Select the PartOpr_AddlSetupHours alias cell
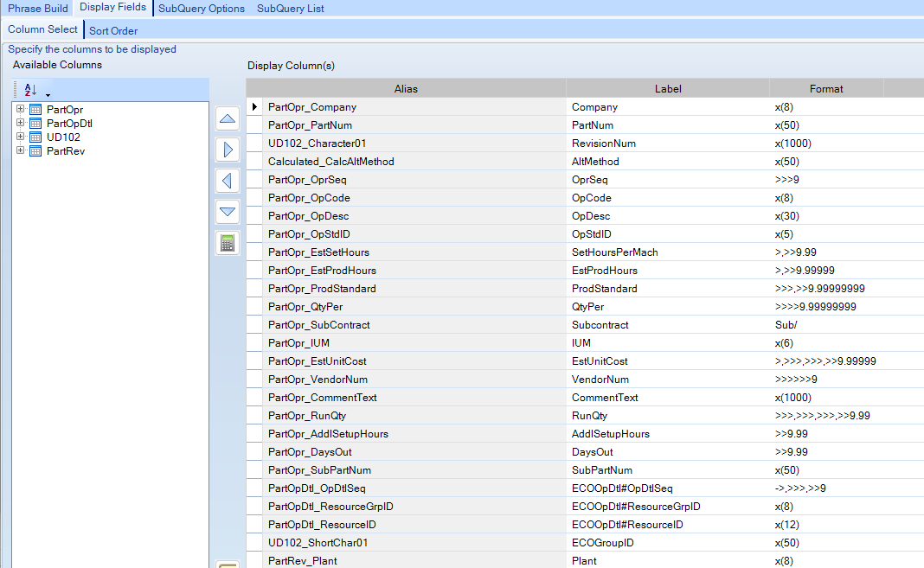 (x=414, y=434)
